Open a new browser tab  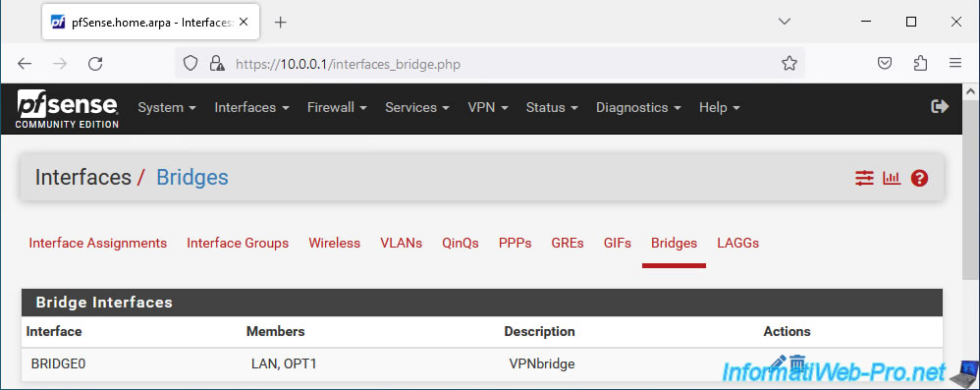pos(281,23)
